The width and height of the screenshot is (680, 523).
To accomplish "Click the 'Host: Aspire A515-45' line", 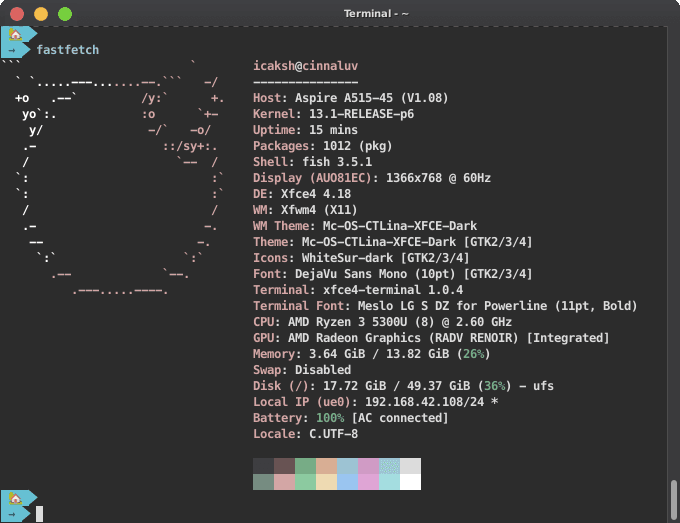I will tap(350, 98).
